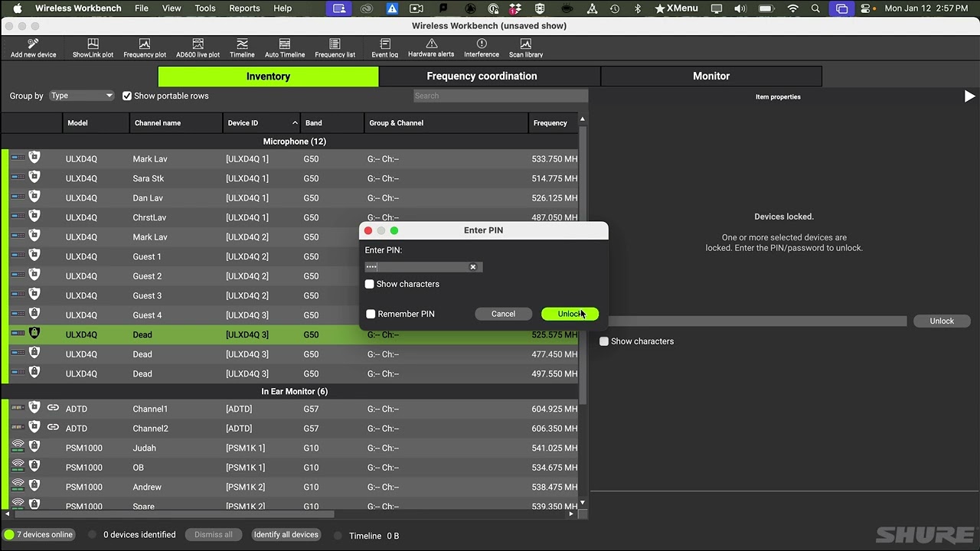Toggle Show characters in Enter PIN dialog

click(x=370, y=284)
